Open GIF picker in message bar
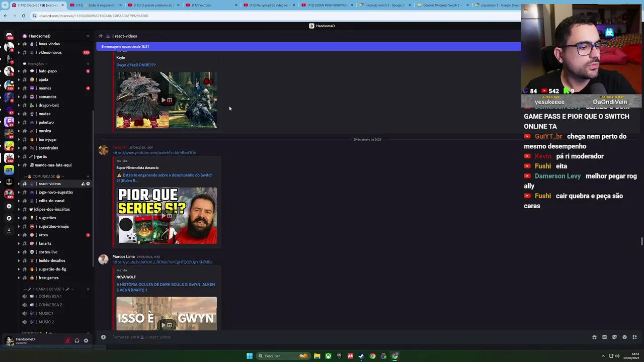This screenshot has height=362, width=644. point(604,337)
